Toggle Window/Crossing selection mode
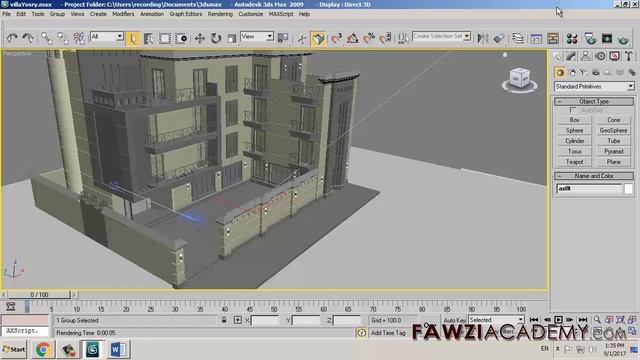Screen dimensions: 640x360 pos(181,38)
